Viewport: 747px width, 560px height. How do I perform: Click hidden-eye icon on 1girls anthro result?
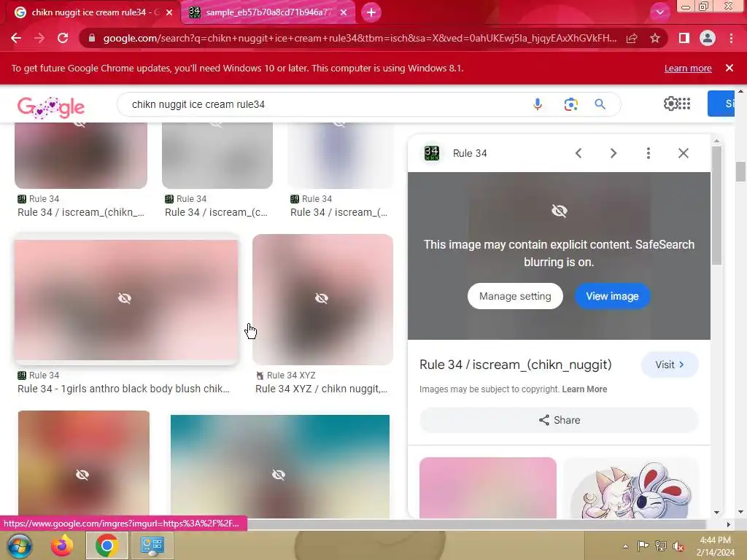124,298
